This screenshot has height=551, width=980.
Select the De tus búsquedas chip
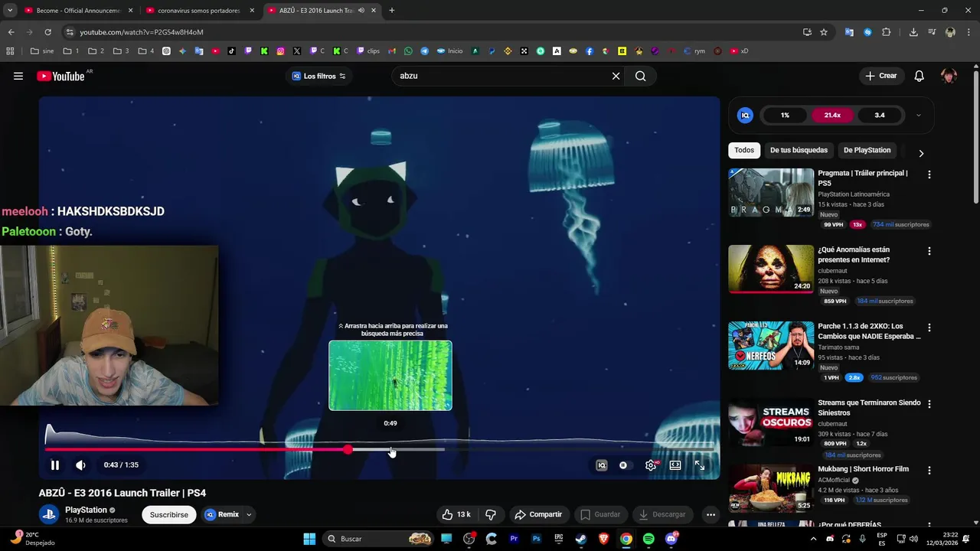799,150
